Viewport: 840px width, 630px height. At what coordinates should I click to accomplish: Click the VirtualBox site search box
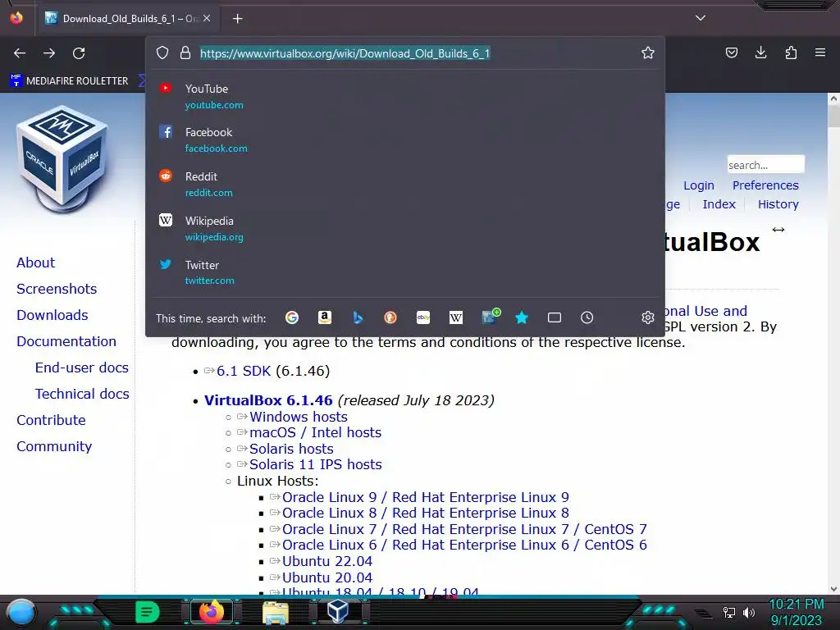coord(765,164)
